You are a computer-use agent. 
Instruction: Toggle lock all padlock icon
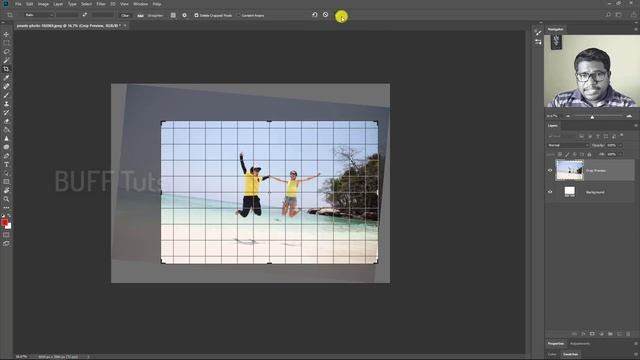(x=589, y=154)
